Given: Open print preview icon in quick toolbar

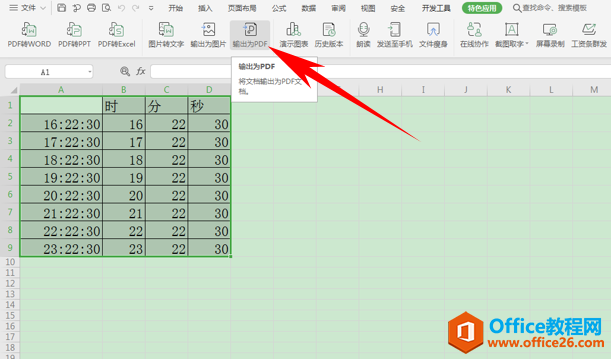Looking at the screenshot, I should (106, 8).
